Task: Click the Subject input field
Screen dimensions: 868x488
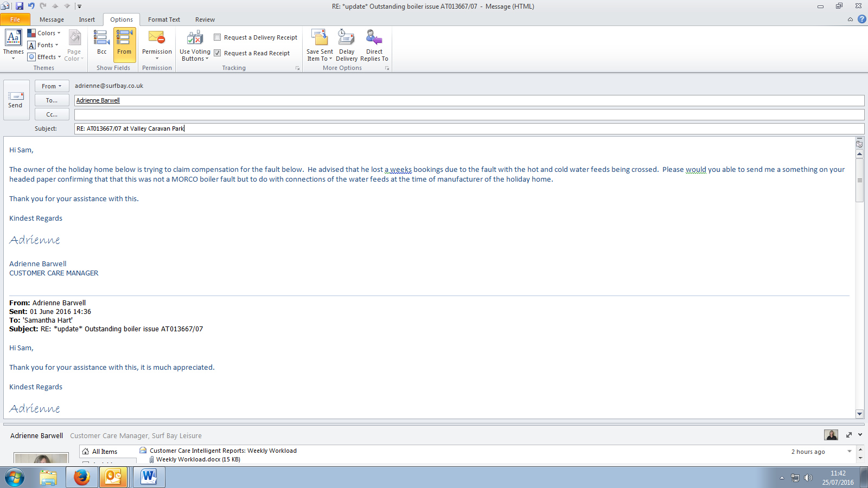Action: [469, 129]
